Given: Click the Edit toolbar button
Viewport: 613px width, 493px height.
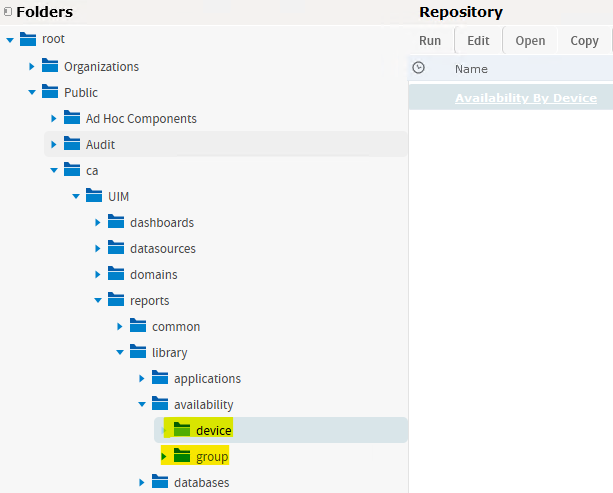Looking at the screenshot, I should (x=478, y=41).
